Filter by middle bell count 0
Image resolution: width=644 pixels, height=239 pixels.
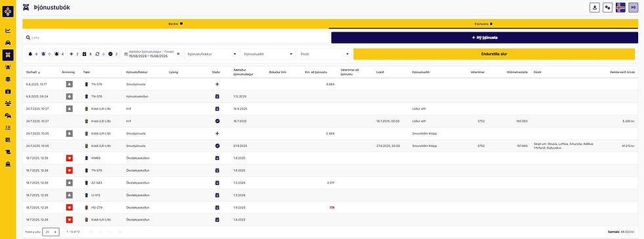click(x=45, y=54)
